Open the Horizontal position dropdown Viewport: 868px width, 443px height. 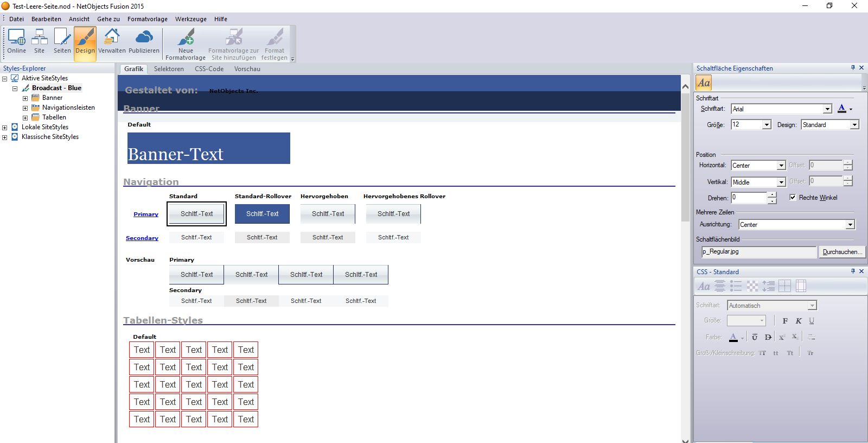click(x=781, y=166)
